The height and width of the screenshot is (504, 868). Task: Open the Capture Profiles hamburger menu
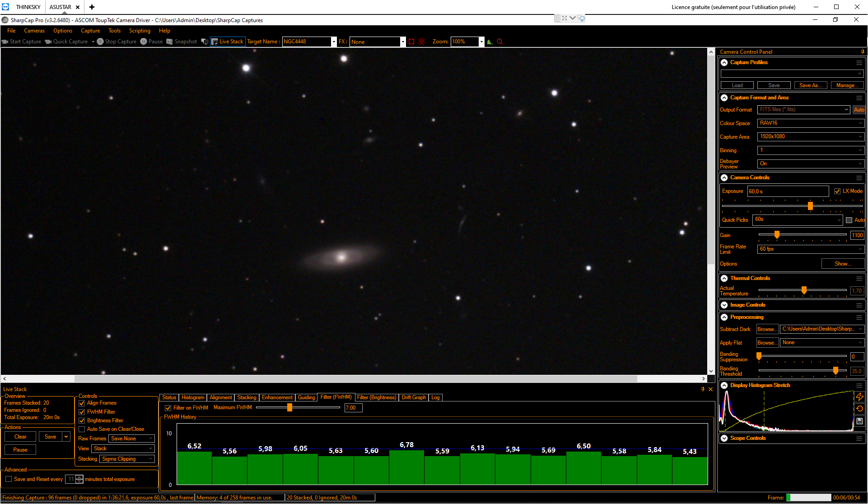tap(859, 63)
